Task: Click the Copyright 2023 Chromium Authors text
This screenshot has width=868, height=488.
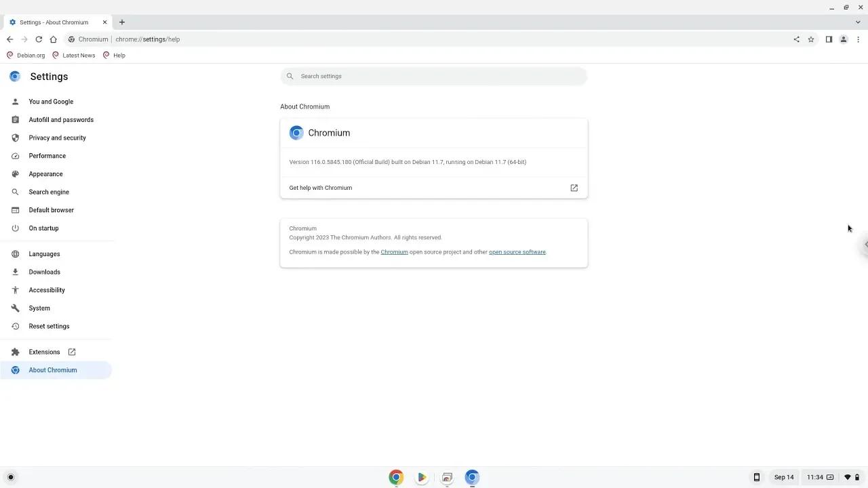Action: 366,238
